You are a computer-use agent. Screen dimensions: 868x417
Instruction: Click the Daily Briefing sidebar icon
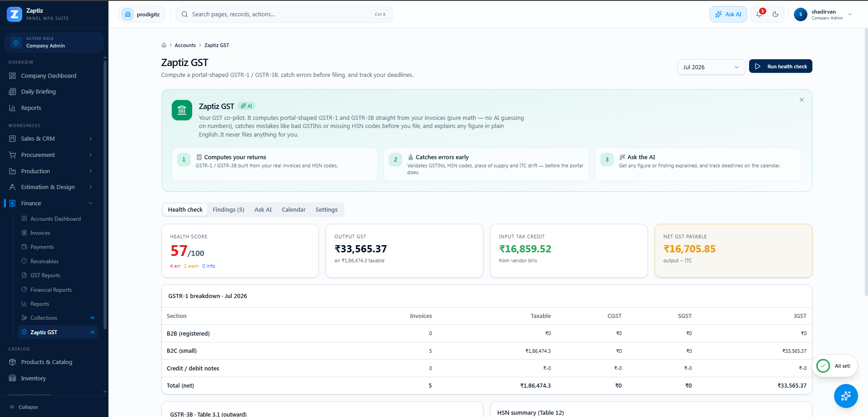point(13,92)
